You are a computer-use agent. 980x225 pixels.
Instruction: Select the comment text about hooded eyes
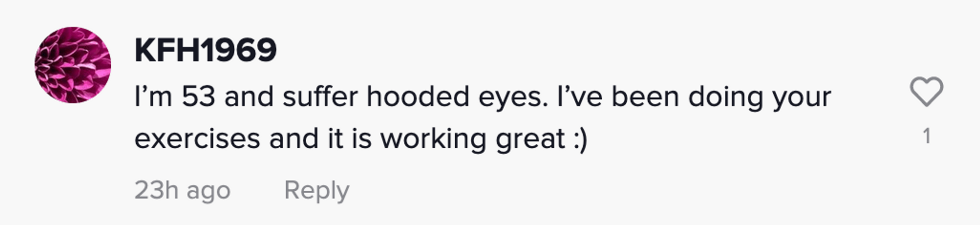[482, 97]
